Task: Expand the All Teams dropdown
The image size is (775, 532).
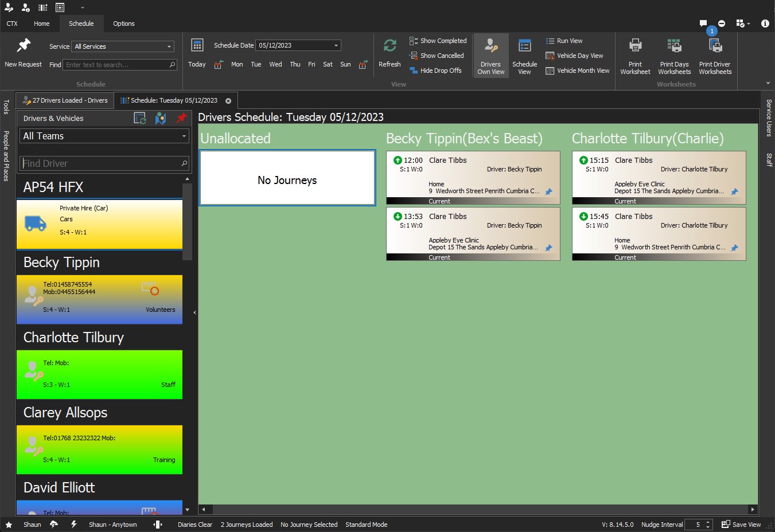Action: [x=184, y=136]
